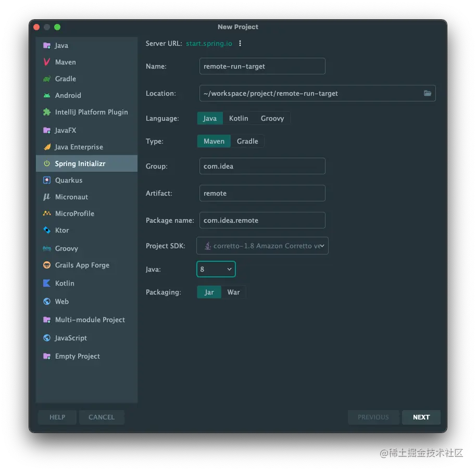Click the PREVIOUS button
The height and width of the screenshot is (471, 476).
(x=373, y=417)
